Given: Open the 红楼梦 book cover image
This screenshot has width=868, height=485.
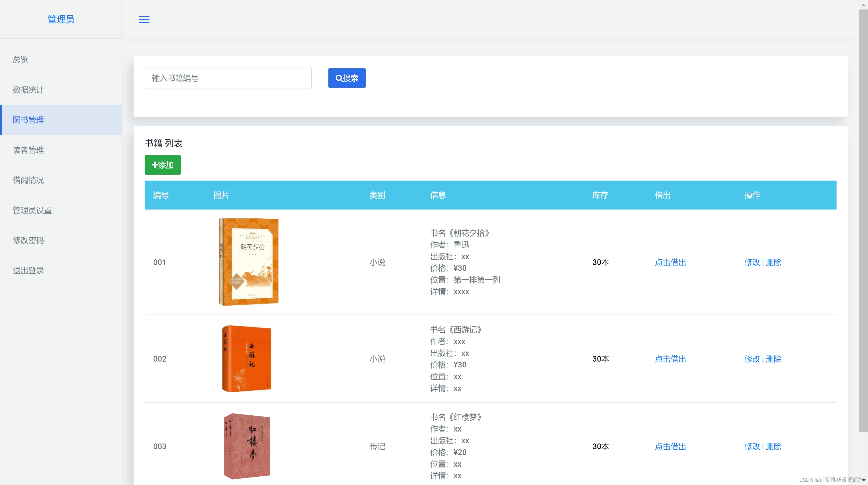Looking at the screenshot, I should pyautogui.click(x=247, y=446).
